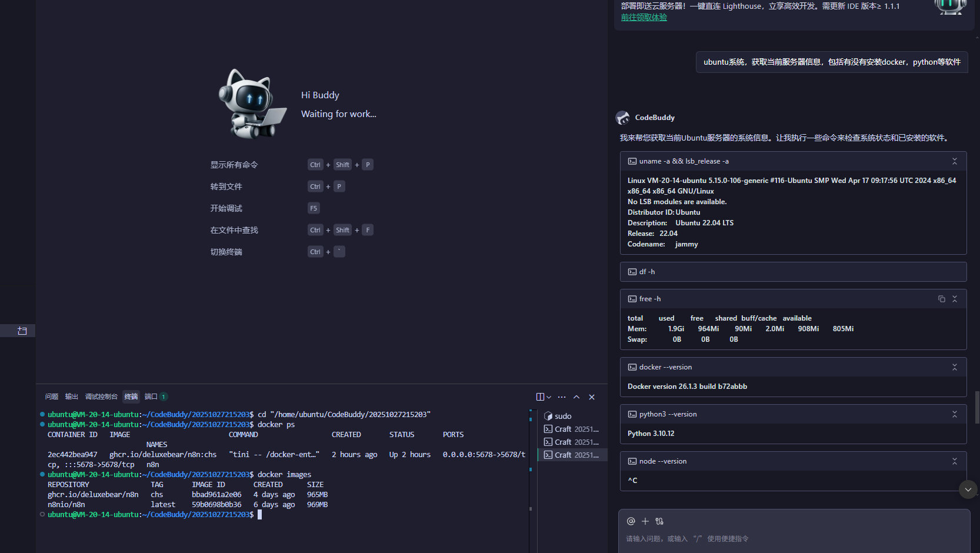The image size is (980, 553).
Task: Click the split terminal icon
Action: tap(540, 397)
